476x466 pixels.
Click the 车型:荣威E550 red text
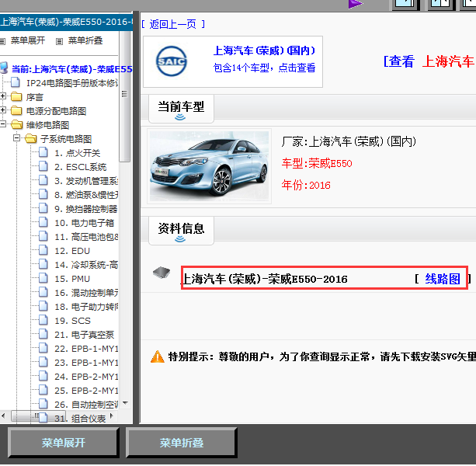coord(317,164)
